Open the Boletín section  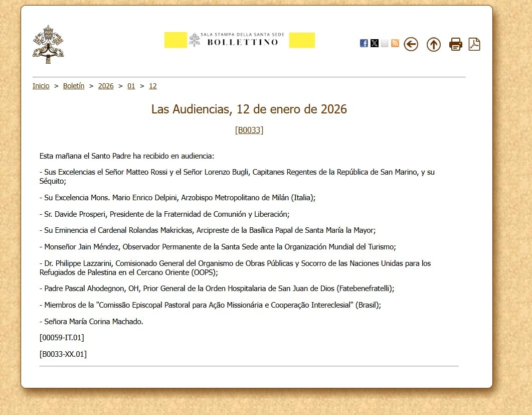pyautogui.click(x=74, y=86)
